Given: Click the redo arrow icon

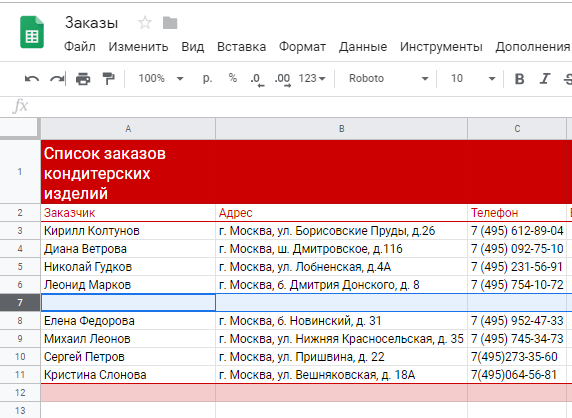Looking at the screenshot, I should click(x=57, y=79).
